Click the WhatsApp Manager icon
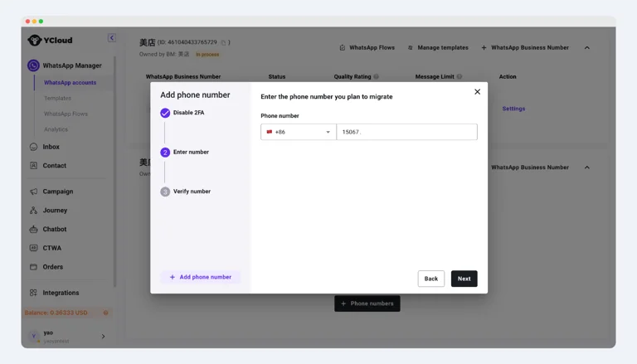Viewport: 637px width, 364px height. click(33, 66)
